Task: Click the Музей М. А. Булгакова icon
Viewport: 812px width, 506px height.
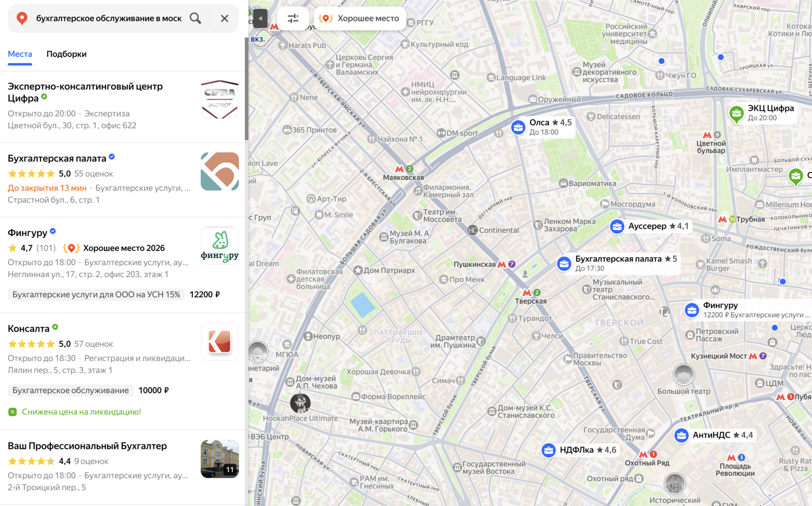Action: pyautogui.click(x=384, y=237)
